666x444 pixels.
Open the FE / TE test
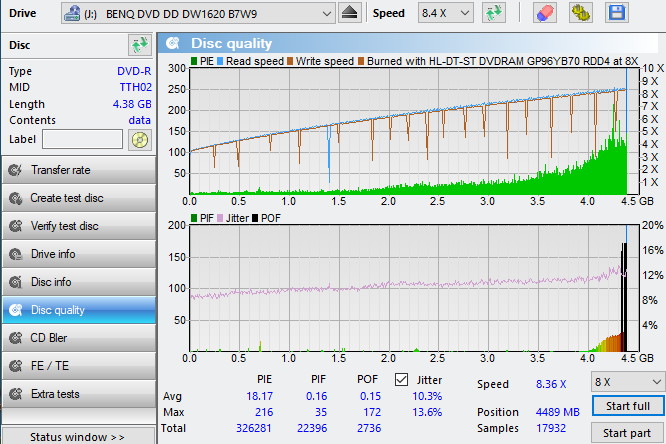coord(78,366)
